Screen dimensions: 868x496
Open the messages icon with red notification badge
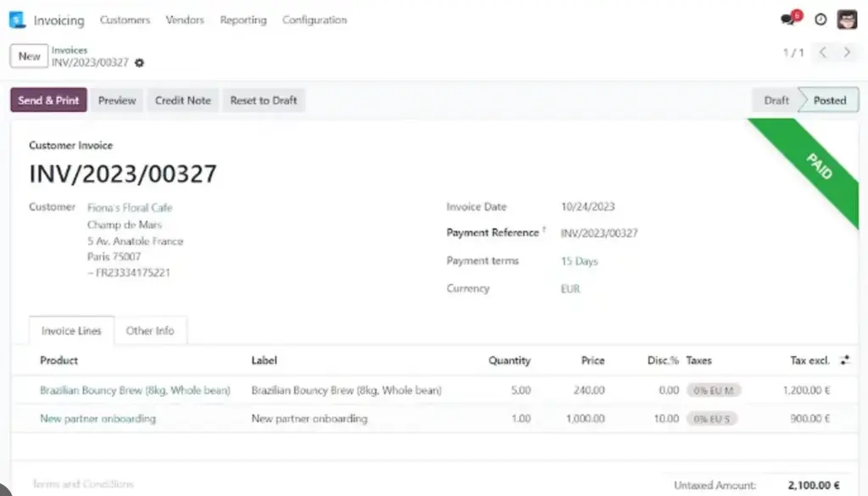pos(787,19)
